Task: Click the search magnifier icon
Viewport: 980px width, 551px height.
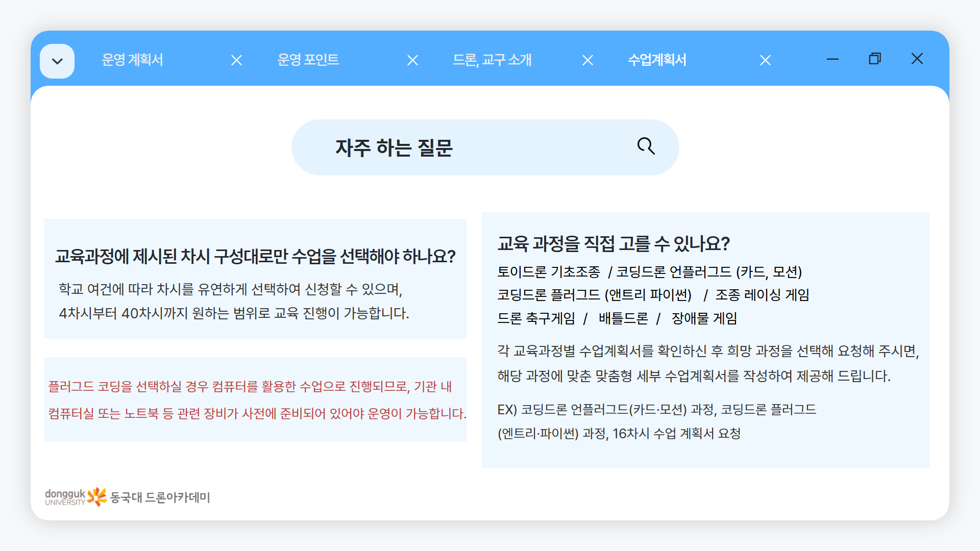Action: click(645, 146)
